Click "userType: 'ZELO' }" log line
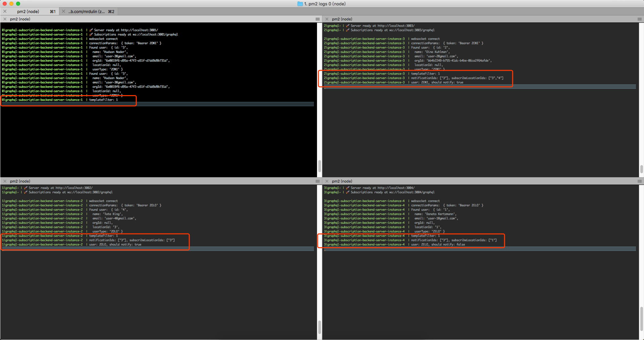The height and width of the screenshot is (340, 644). pos(430,231)
